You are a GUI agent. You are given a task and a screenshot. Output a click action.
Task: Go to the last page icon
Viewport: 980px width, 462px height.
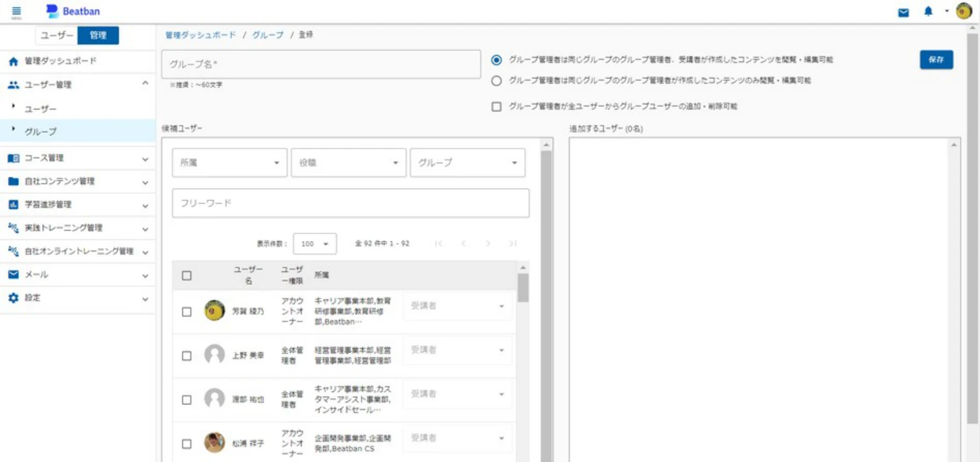(513, 244)
